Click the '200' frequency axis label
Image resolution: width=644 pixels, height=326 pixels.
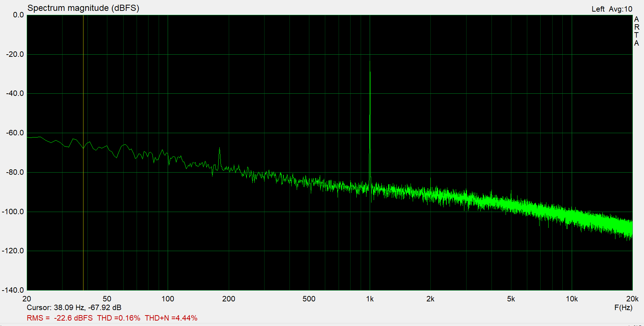228,299
